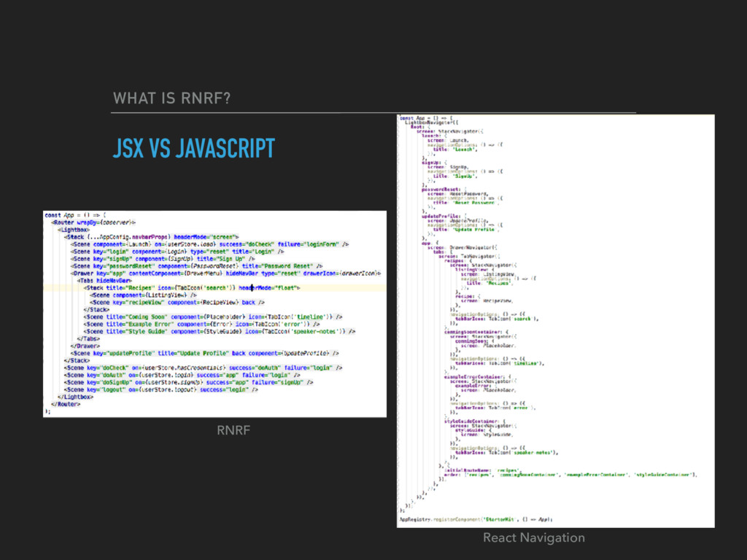Click the Scene component={ListingView} line
This screenshot has height=560, width=747.
pyautogui.click(x=144, y=295)
